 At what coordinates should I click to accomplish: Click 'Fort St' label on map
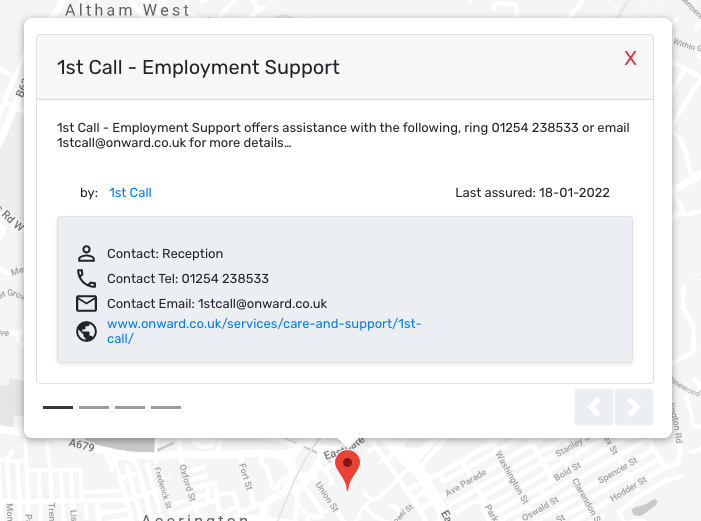[x=245, y=477]
